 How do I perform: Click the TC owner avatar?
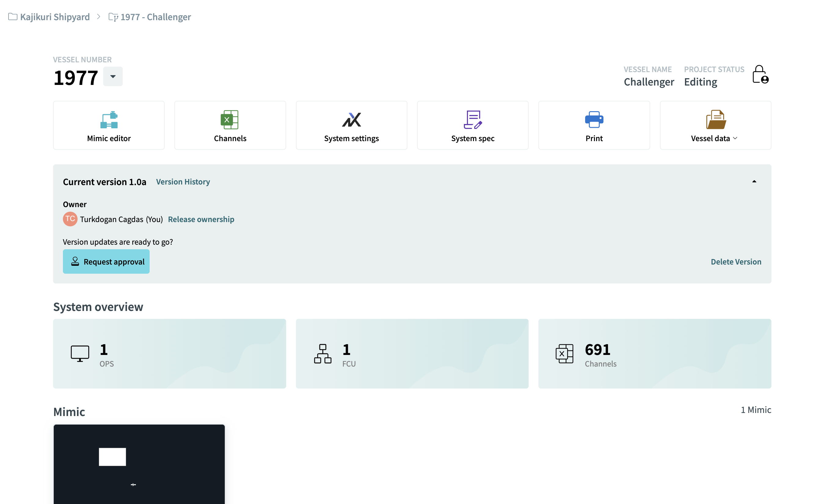(70, 219)
